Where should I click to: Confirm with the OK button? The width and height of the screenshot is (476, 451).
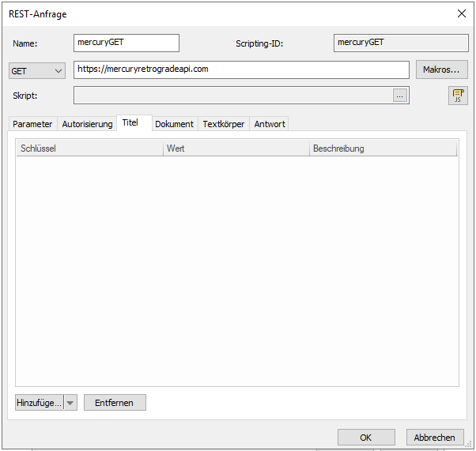(x=366, y=438)
